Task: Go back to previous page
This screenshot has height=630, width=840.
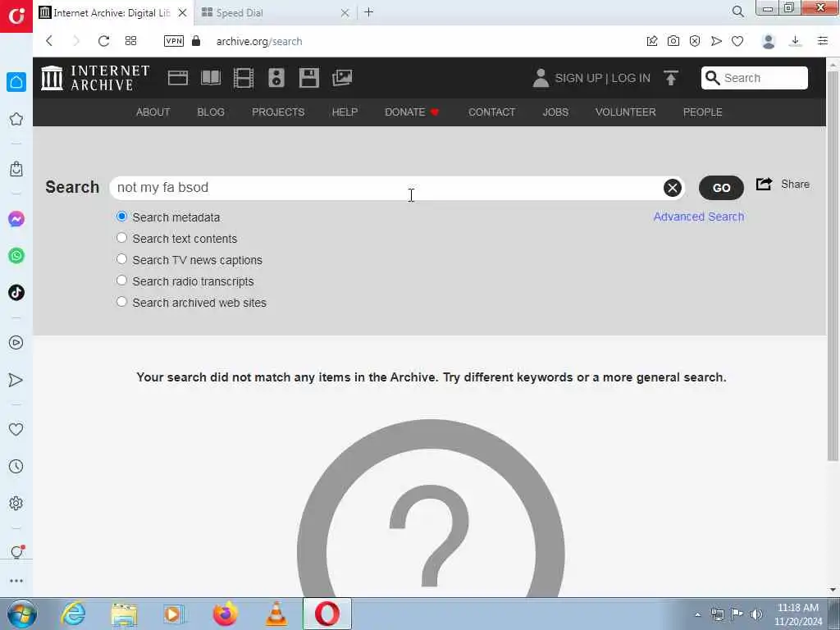Action: [x=49, y=41]
